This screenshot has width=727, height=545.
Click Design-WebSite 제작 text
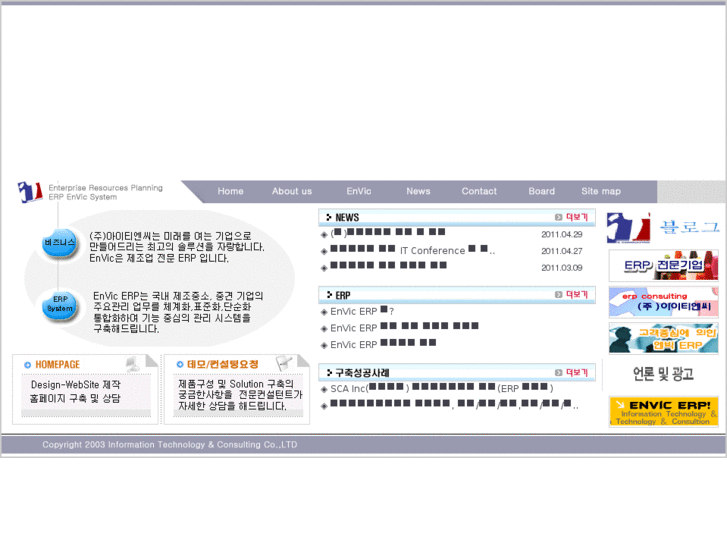76,385
